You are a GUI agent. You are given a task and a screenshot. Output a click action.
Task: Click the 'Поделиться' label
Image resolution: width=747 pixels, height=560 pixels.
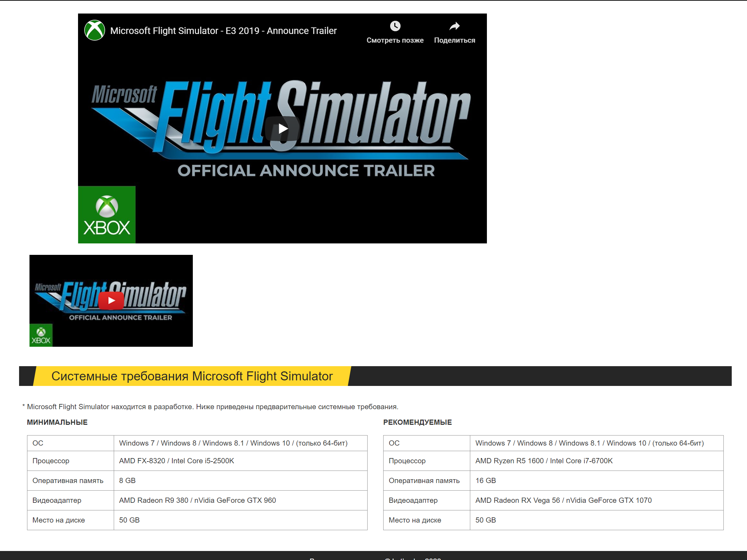coord(454,40)
